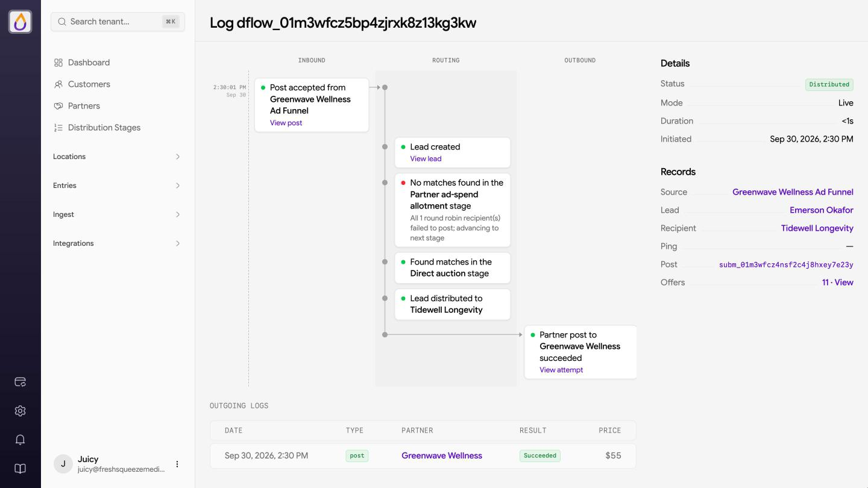Go to Dashboard page
Image resolution: width=868 pixels, height=488 pixels.
[x=89, y=63]
